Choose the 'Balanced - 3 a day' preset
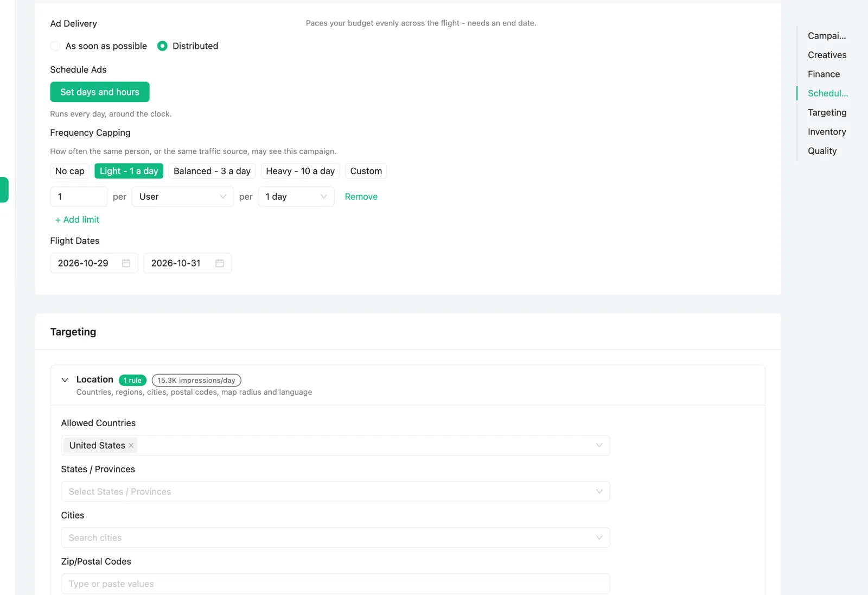 point(212,171)
